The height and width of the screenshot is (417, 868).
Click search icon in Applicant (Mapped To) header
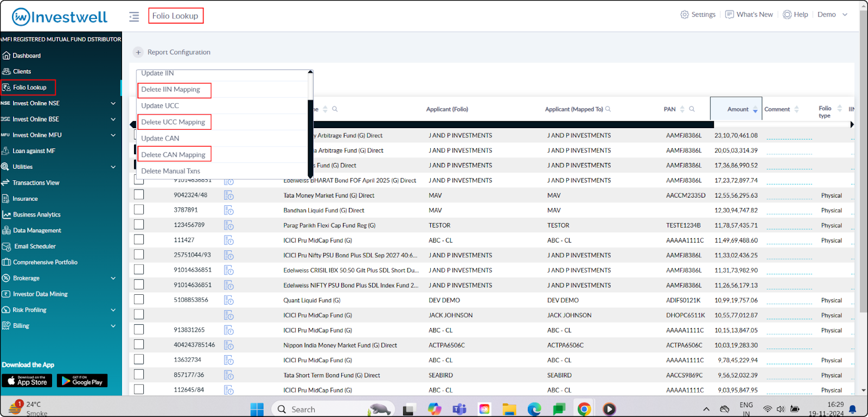608,109
